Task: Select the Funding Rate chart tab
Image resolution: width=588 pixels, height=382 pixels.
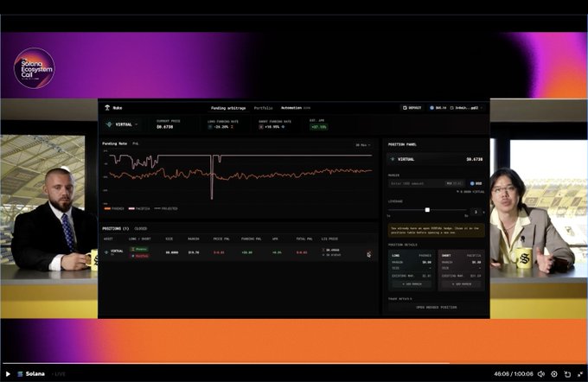Action: pos(114,143)
